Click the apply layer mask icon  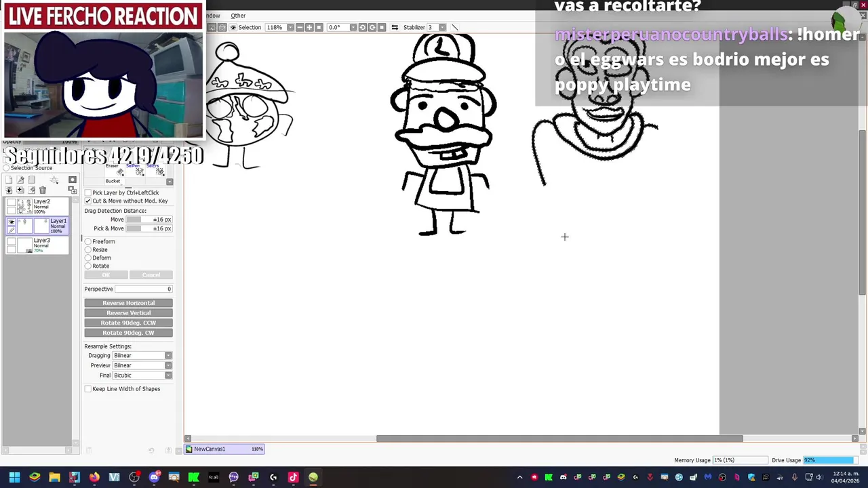click(x=73, y=190)
